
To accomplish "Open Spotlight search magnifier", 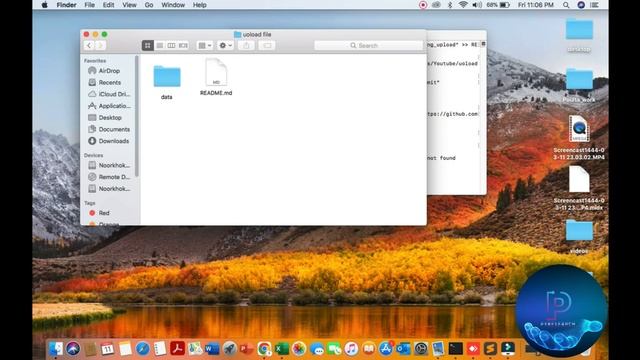I will pyautogui.click(x=566, y=5).
